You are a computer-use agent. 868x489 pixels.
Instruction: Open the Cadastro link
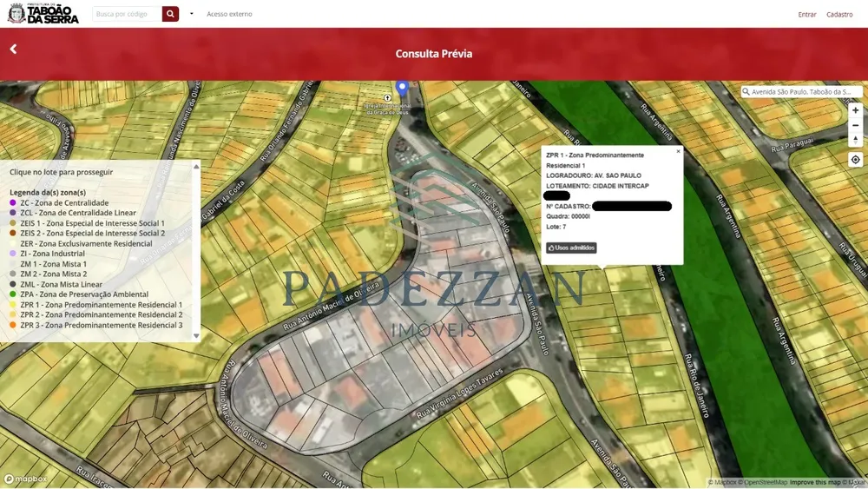[x=839, y=15]
